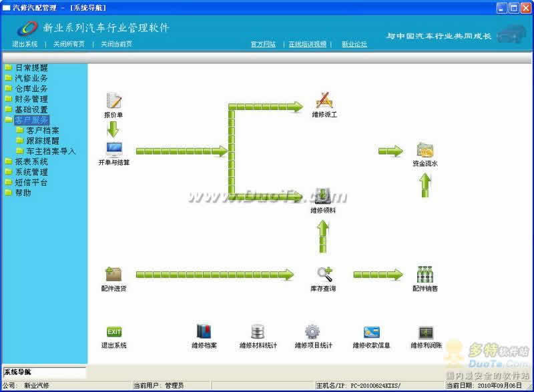The height and width of the screenshot is (392, 534).
Task: Click the 开单与结算 computer icon
Action: [114, 149]
